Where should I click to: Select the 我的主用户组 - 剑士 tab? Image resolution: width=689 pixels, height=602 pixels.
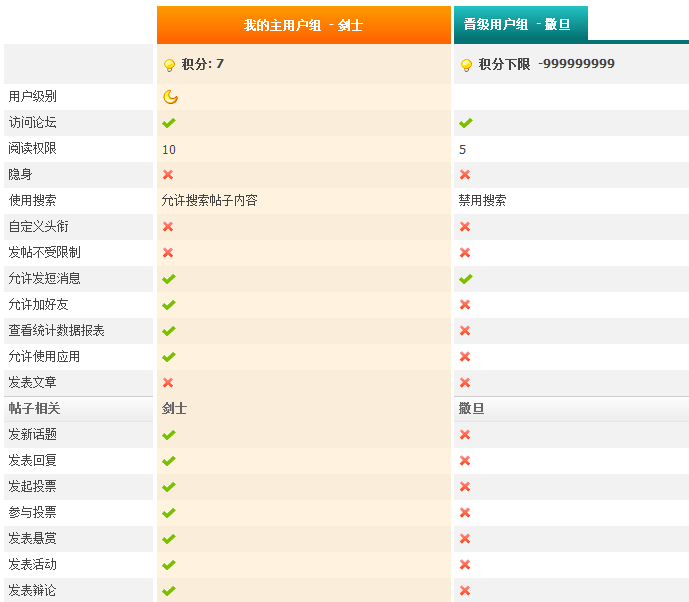click(x=304, y=25)
